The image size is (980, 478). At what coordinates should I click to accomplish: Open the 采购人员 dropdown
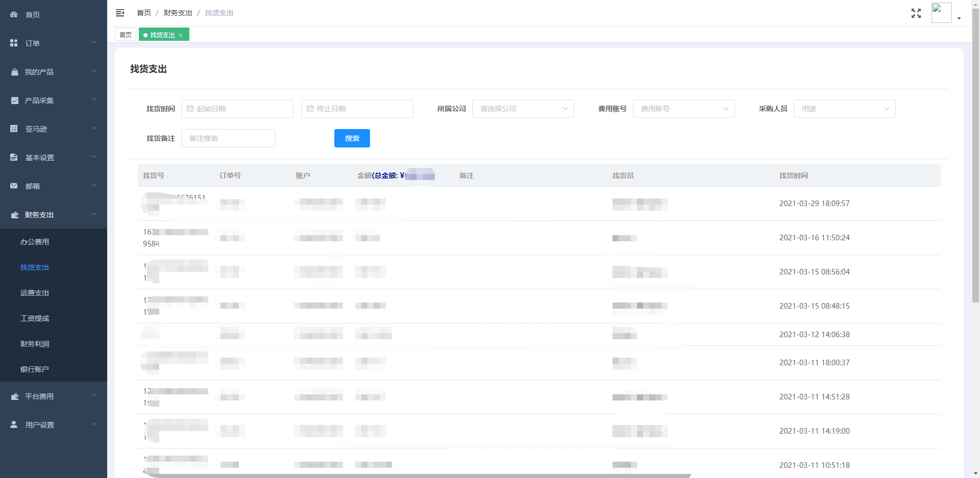coord(844,109)
